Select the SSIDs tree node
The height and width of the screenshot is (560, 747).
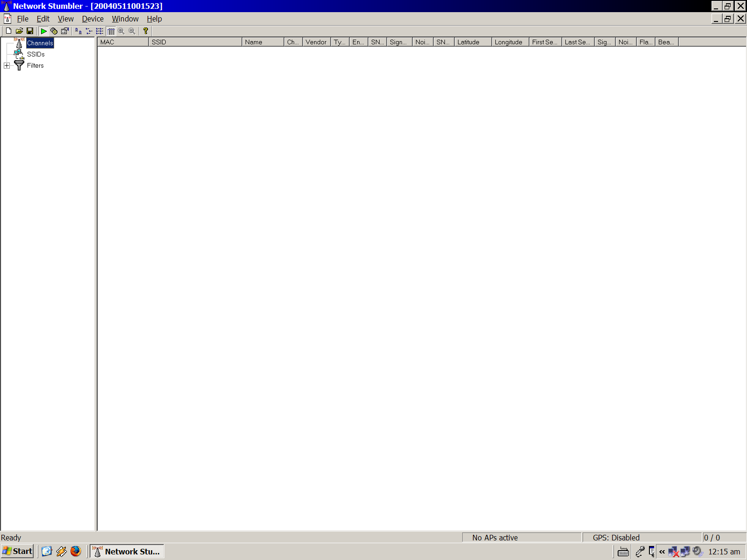click(35, 54)
